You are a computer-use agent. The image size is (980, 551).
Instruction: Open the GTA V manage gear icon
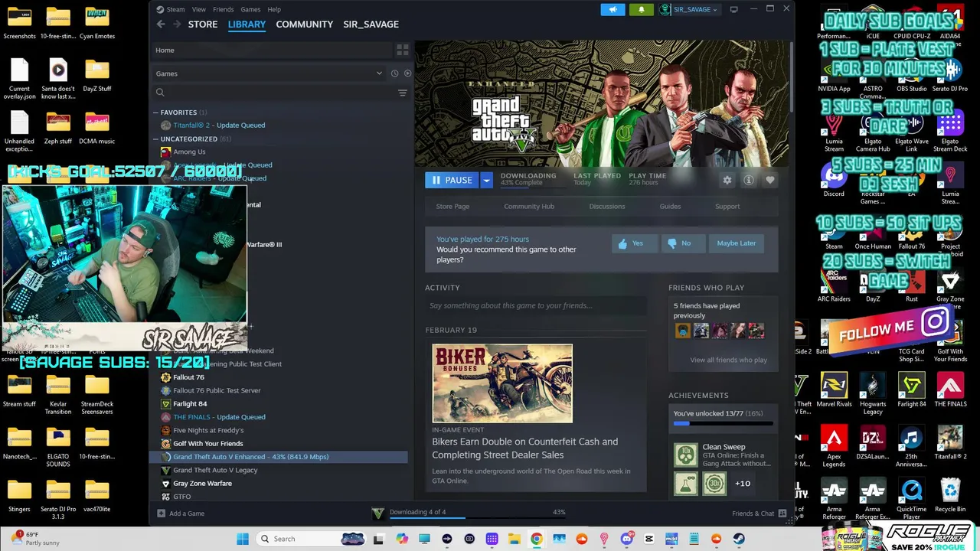click(x=727, y=181)
